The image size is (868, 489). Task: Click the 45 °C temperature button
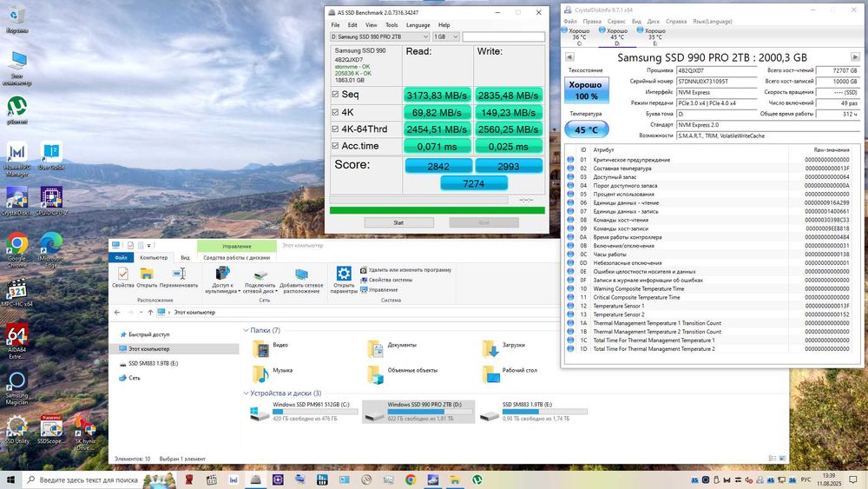click(586, 129)
